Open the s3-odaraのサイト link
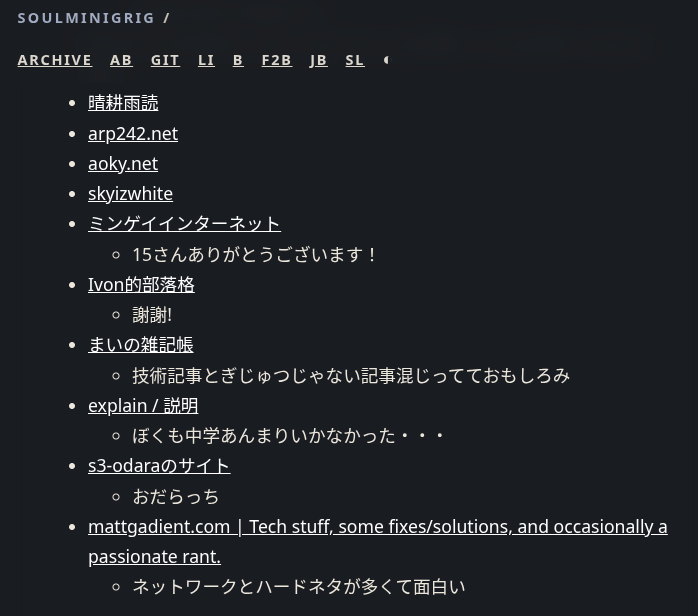The height and width of the screenshot is (616, 698). [159, 465]
